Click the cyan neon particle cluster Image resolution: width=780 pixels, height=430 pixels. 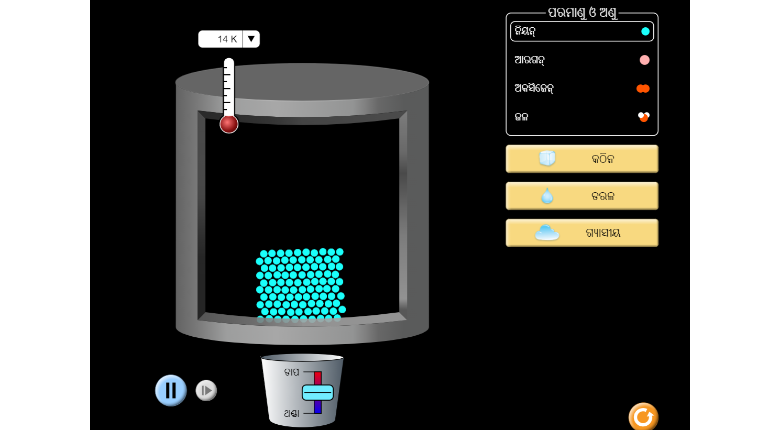click(300, 283)
